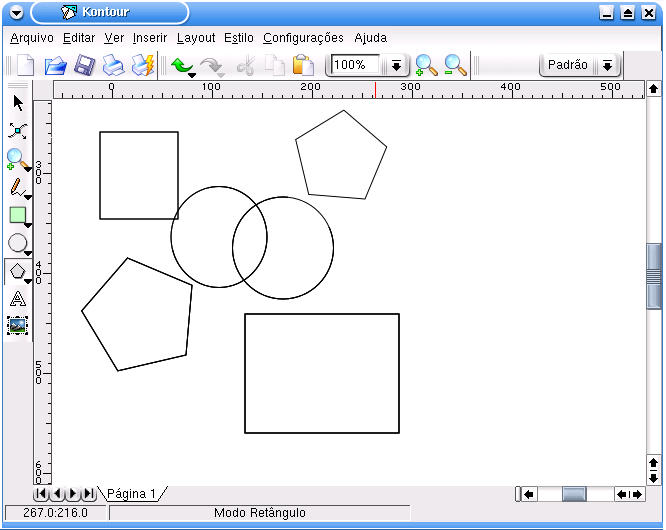Open the Padrão style dropdown arrow
666x530 pixels.
tap(607, 65)
